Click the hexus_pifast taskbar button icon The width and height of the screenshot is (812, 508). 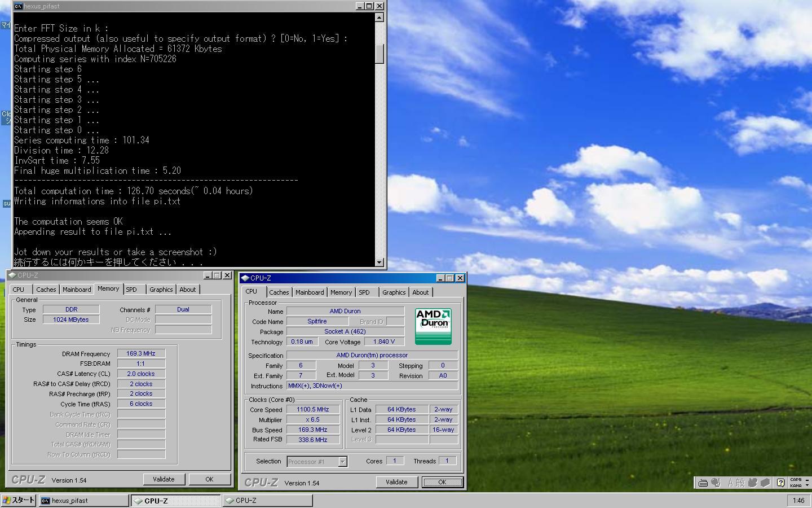pos(46,501)
